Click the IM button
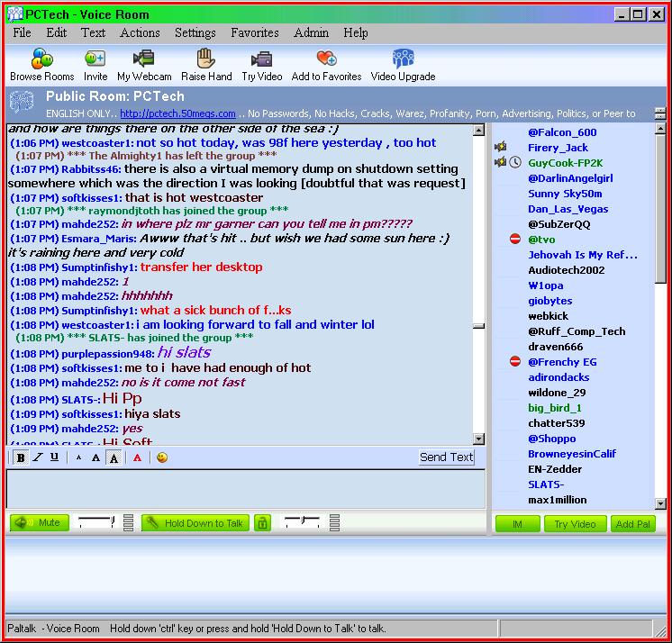The image size is (672, 643). point(517,524)
